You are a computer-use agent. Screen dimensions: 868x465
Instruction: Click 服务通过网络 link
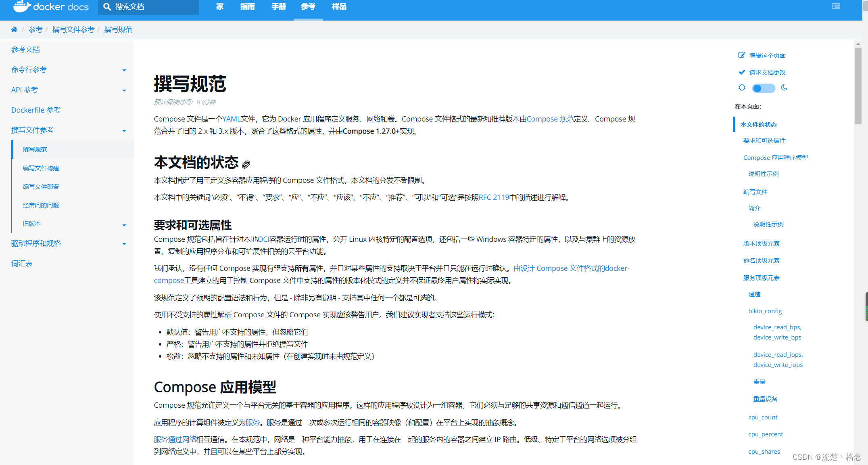click(x=175, y=440)
